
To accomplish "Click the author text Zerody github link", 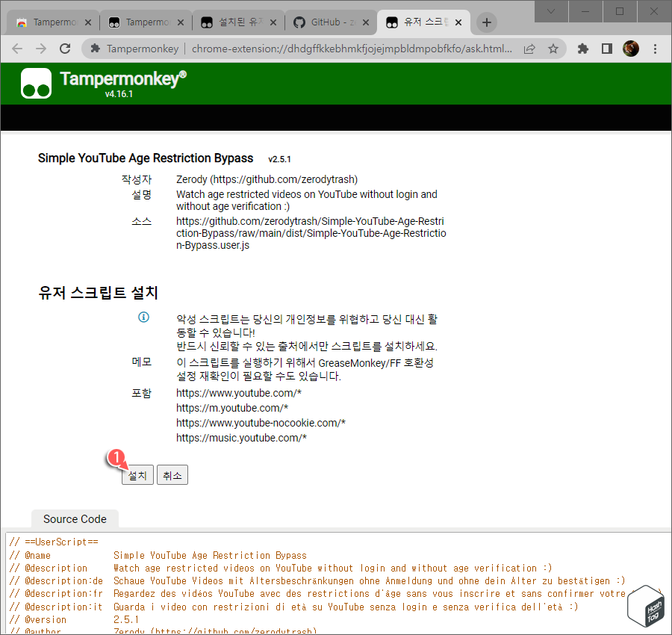I will pos(267,179).
